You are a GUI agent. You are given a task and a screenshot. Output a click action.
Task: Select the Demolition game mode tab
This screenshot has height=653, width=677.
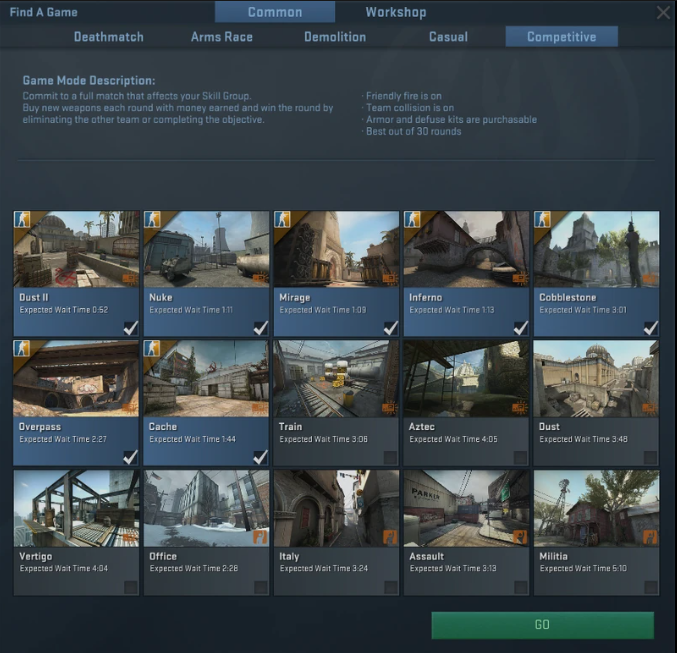pos(335,37)
